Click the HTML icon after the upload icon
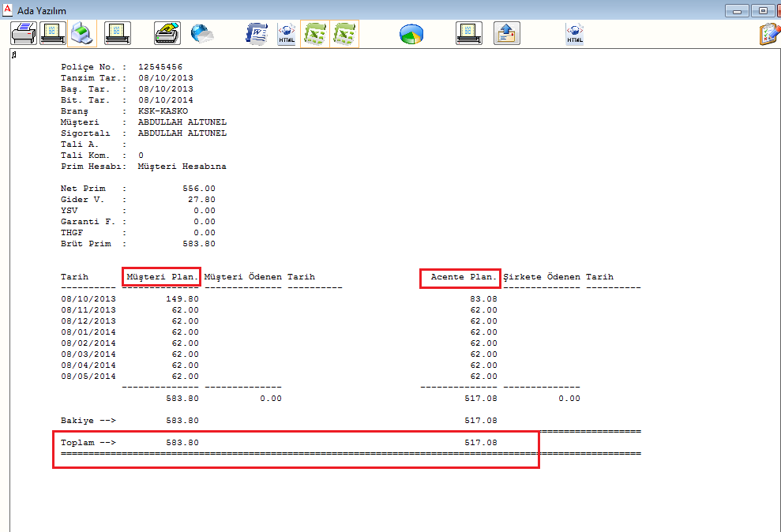The width and height of the screenshot is (781, 532). [x=575, y=34]
